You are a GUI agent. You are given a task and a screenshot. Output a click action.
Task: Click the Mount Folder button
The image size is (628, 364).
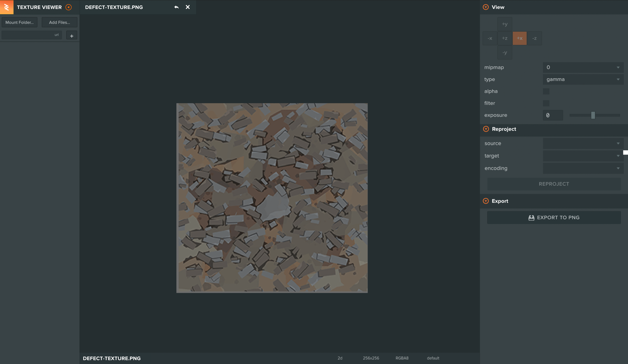pos(20,22)
